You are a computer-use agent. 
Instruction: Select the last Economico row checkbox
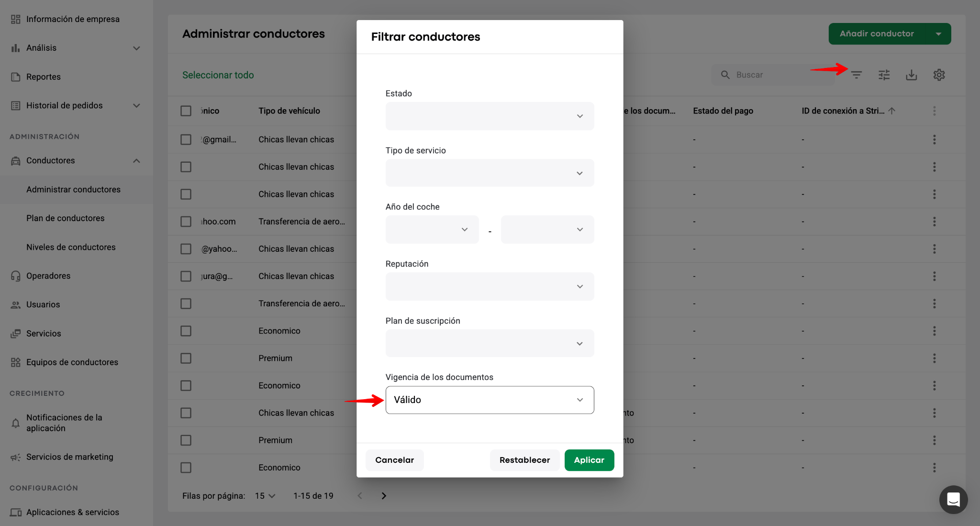point(186,468)
